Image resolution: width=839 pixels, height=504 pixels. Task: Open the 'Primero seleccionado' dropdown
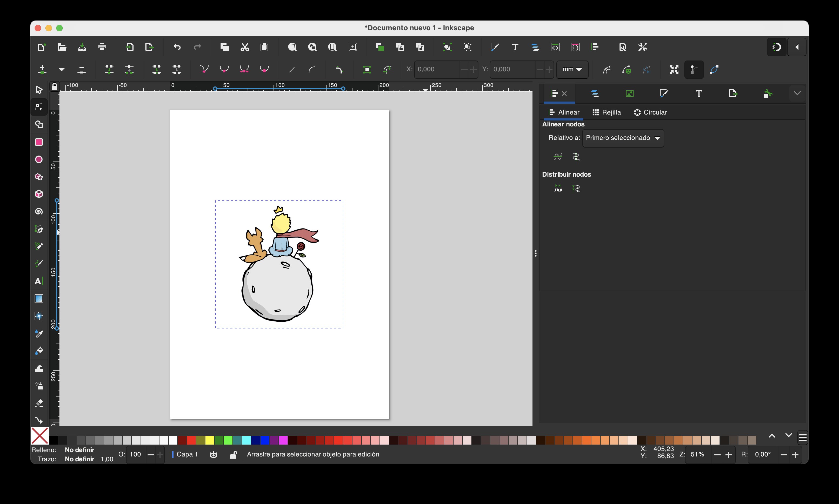(623, 138)
